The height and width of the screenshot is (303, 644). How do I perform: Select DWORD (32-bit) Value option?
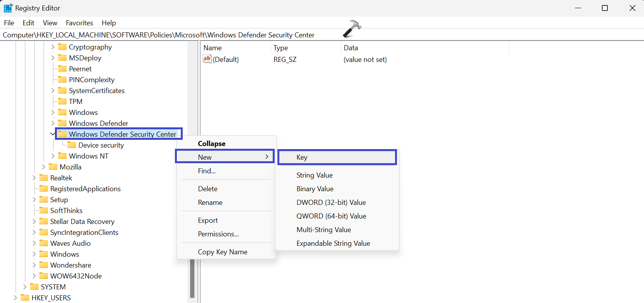coord(331,203)
